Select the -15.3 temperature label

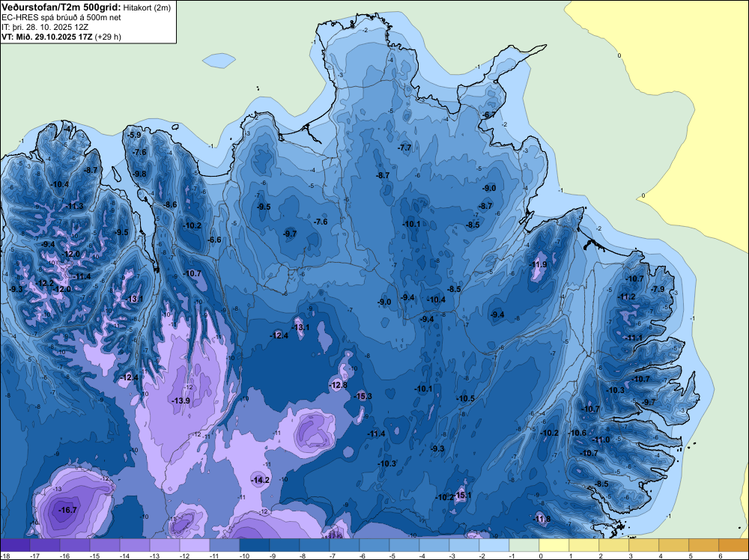click(x=363, y=396)
